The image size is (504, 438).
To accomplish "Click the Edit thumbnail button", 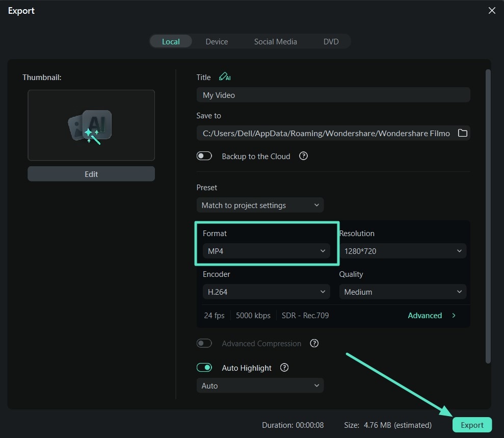I will [x=91, y=174].
